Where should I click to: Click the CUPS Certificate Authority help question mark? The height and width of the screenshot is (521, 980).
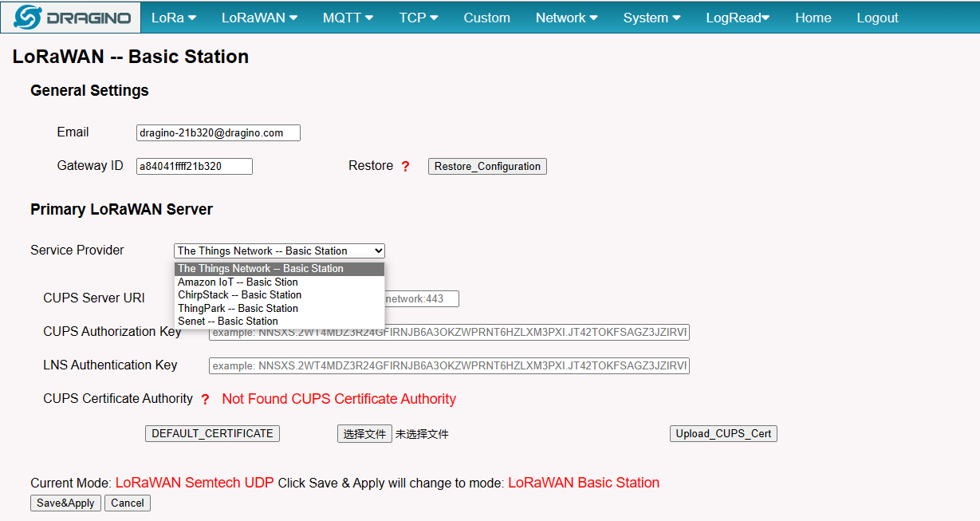click(205, 400)
